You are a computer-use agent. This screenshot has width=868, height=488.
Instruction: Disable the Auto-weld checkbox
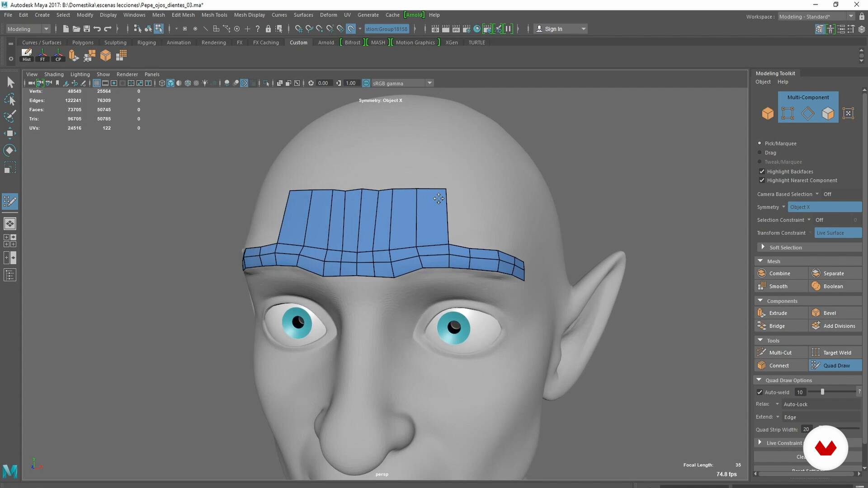759,392
